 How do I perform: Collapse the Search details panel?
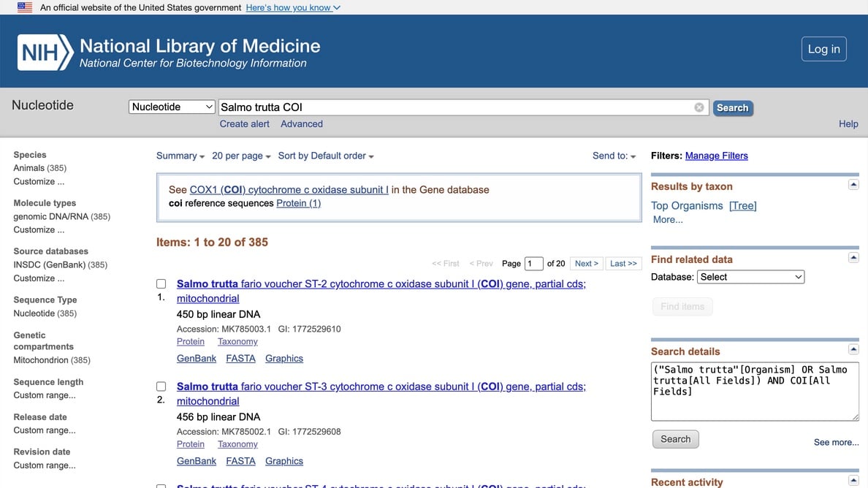[x=853, y=349]
